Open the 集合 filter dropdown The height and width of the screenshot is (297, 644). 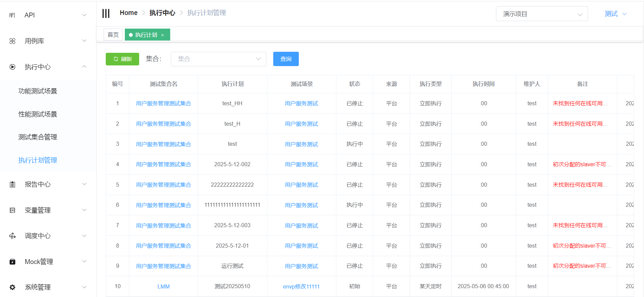coord(218,59)
